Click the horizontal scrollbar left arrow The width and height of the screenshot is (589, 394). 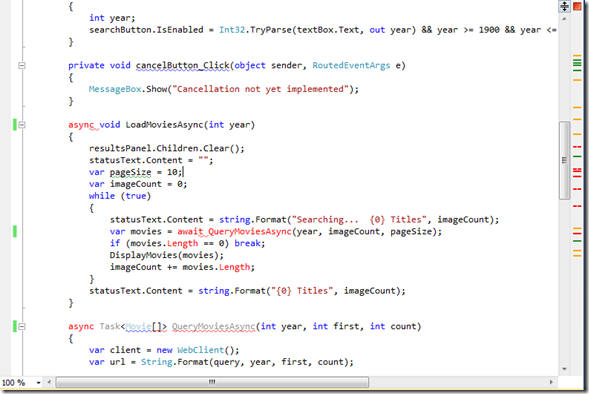click(x=49, y=382)
